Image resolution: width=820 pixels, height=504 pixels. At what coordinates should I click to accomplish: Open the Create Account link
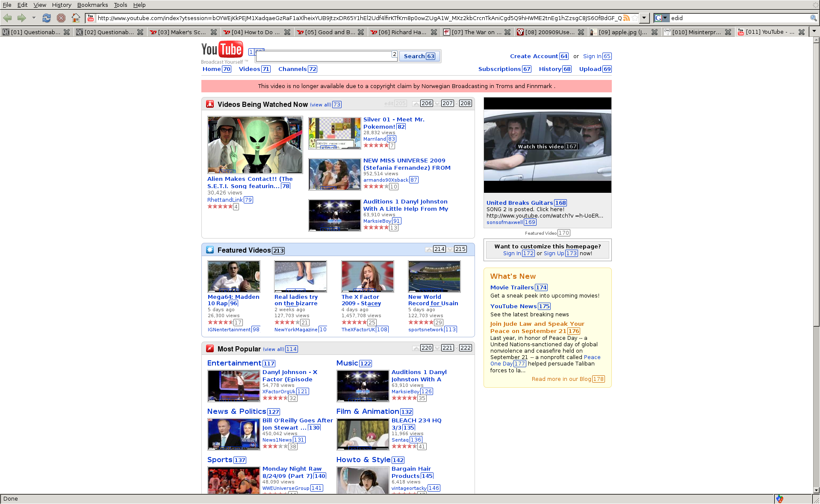click(534, 56)
